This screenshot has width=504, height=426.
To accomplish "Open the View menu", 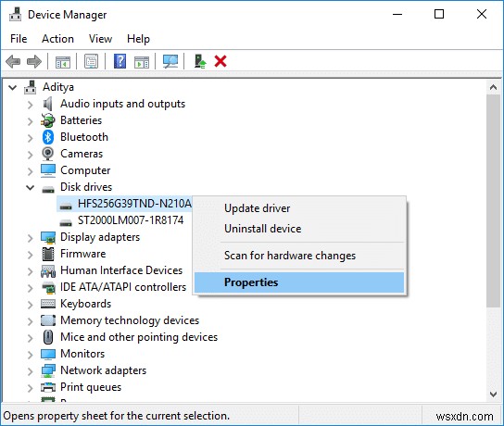I will point(101,39).
